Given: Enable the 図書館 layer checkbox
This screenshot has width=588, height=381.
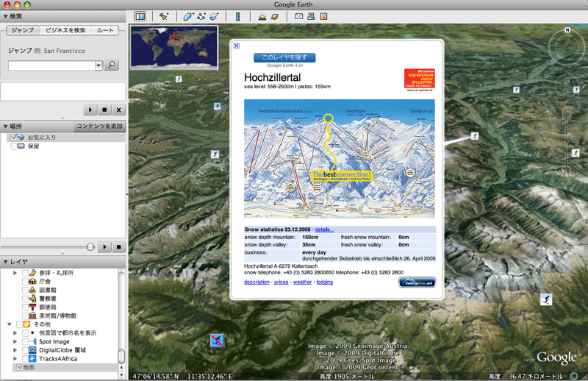Looking at the screenshot, I should coord(25,290).
